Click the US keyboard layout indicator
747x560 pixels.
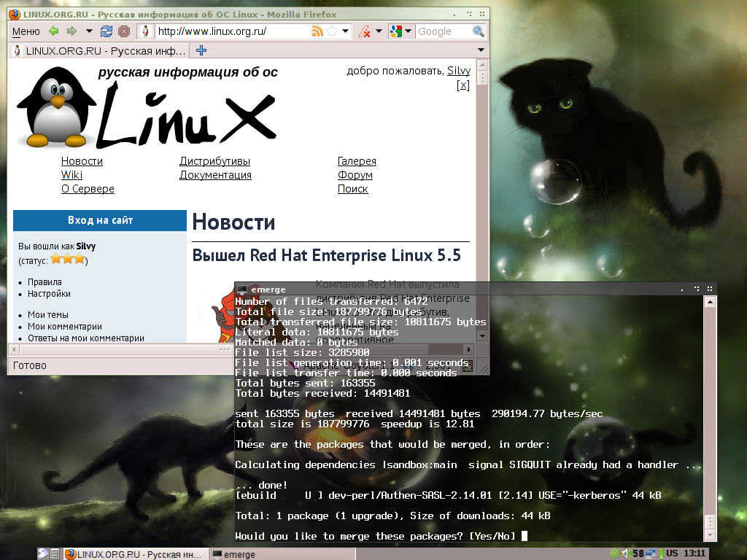point(672,553)
